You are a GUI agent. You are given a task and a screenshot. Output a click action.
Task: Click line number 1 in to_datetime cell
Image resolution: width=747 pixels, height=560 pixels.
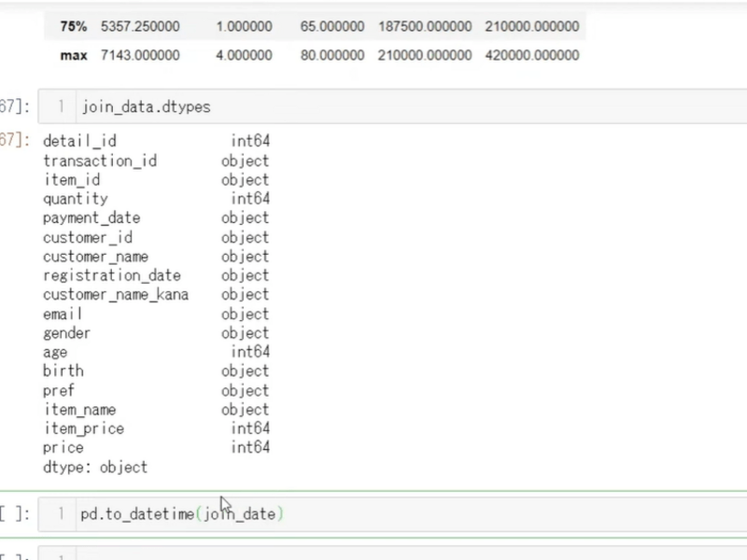tap(61, 513)
